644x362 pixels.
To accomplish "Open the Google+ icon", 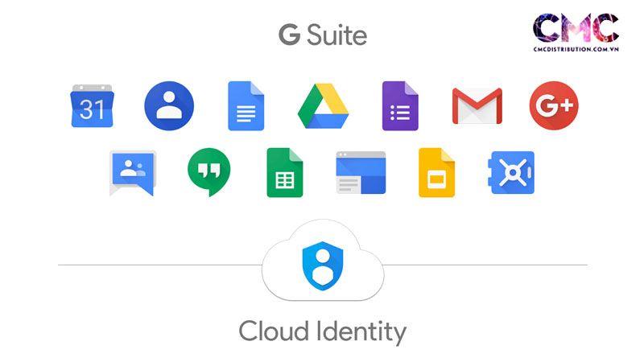I will point(554,106).
